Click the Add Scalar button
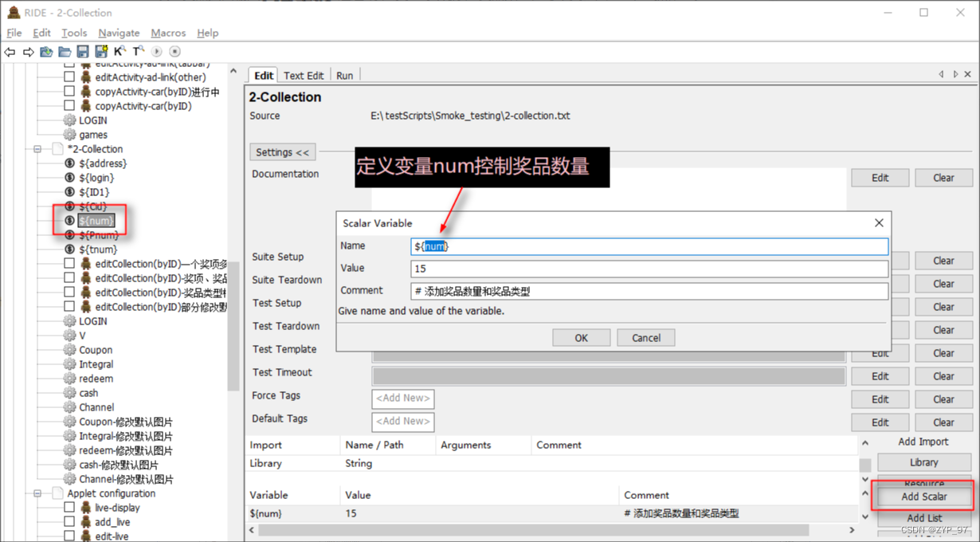980x542 pixels. pyautogui.click(x=924, y=497)
